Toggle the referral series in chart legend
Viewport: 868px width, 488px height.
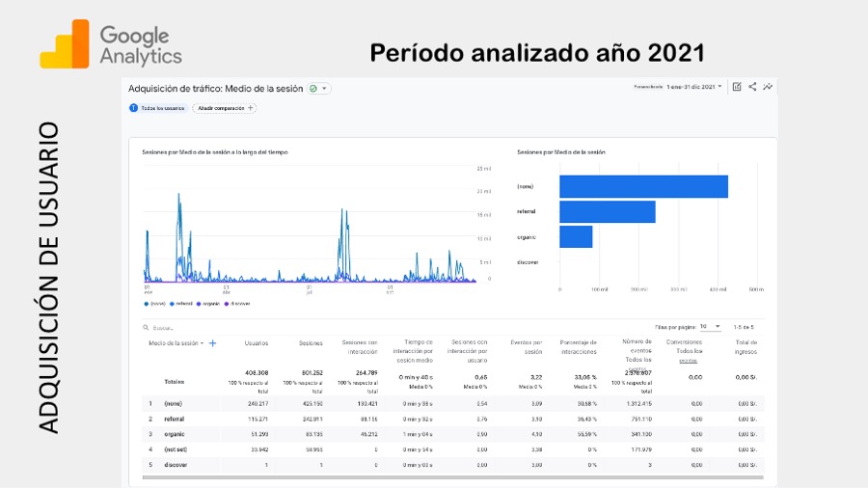[180, 303]
